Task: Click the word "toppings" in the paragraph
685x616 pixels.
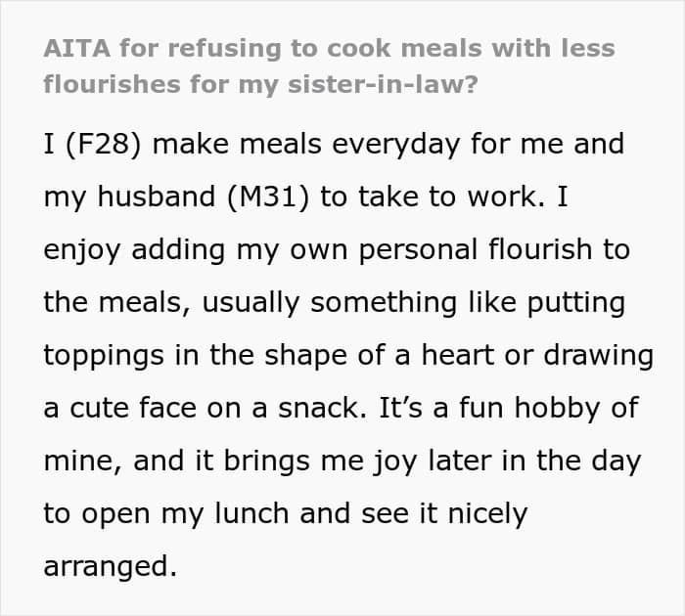Action: point(104,356)
